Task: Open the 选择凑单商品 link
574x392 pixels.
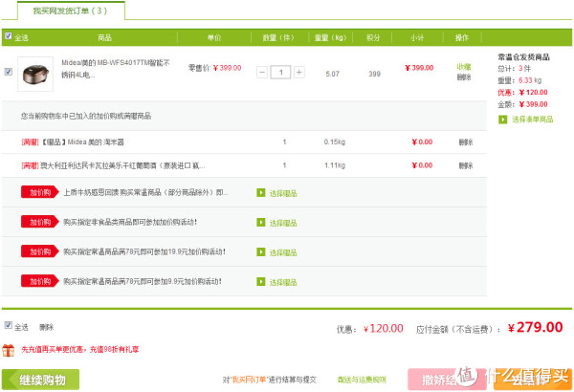Action: [x=532, y=120]
